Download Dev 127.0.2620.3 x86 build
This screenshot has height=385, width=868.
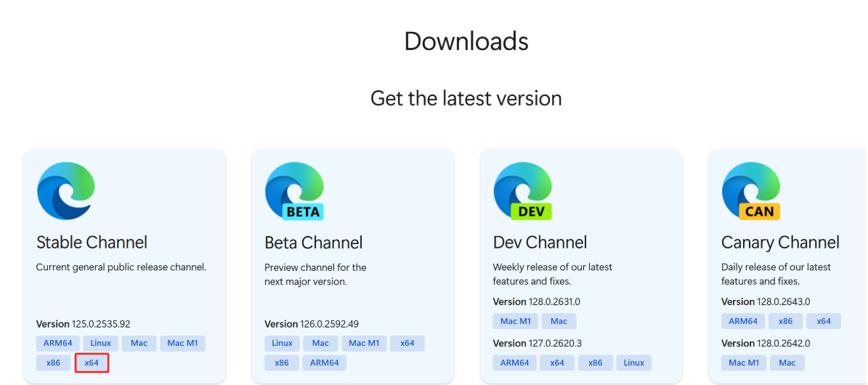click(596, 362)
